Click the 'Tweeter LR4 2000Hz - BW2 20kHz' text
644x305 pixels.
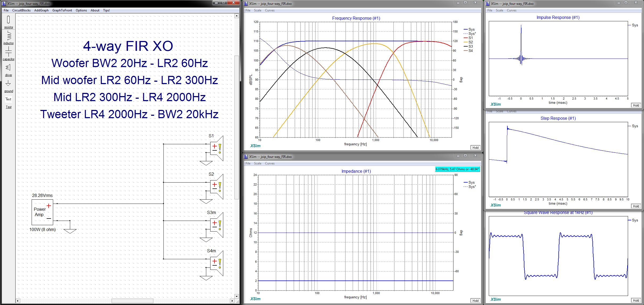pyautogui.click(x=129, y=114)
